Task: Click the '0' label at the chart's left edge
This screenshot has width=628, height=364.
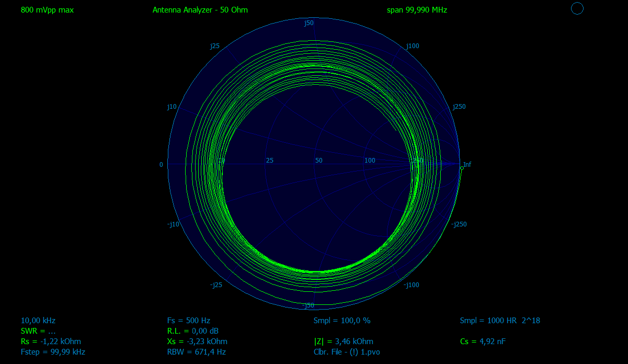Action: (x=161, y=165)
